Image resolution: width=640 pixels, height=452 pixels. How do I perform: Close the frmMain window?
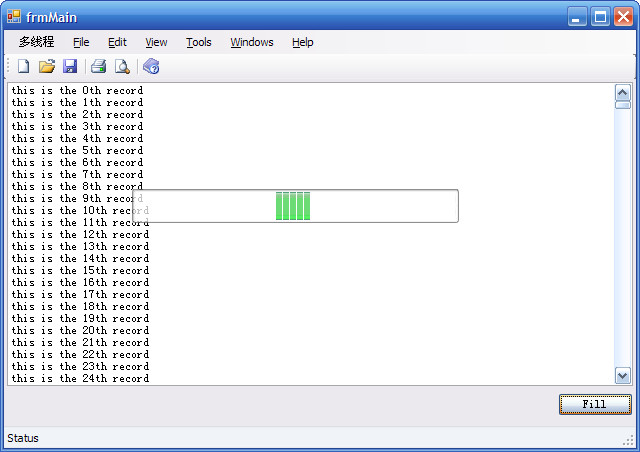point(624,17)
